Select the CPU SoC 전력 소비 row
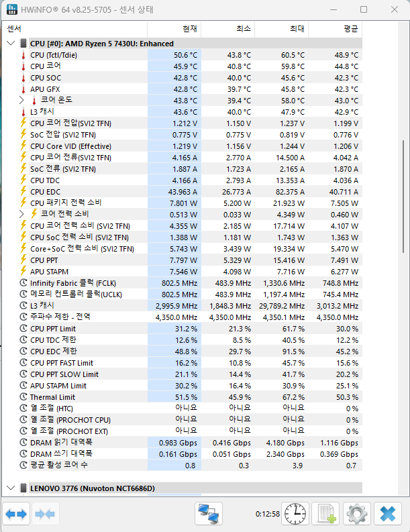The height and width of the screenshot is (532, 410). (190, 237)
